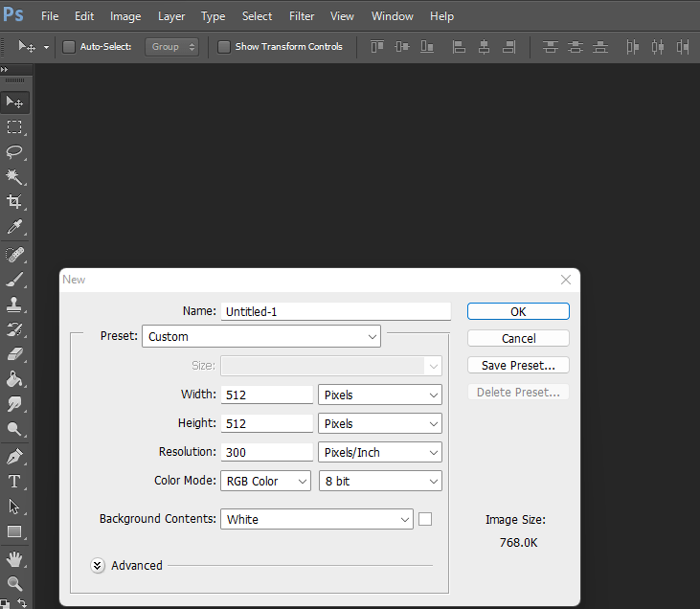Viewport: 700px width, 609px height.
Task: Close the New dialog
Action: (566, 280)
